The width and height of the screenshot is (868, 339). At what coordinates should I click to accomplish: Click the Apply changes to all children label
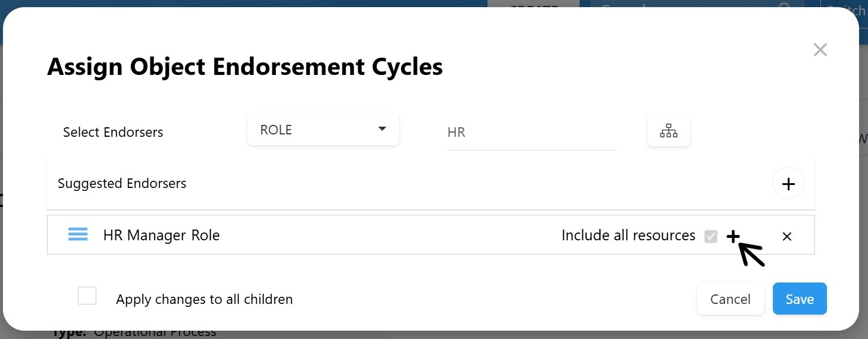pyautogui.click(x=204, y=299)
